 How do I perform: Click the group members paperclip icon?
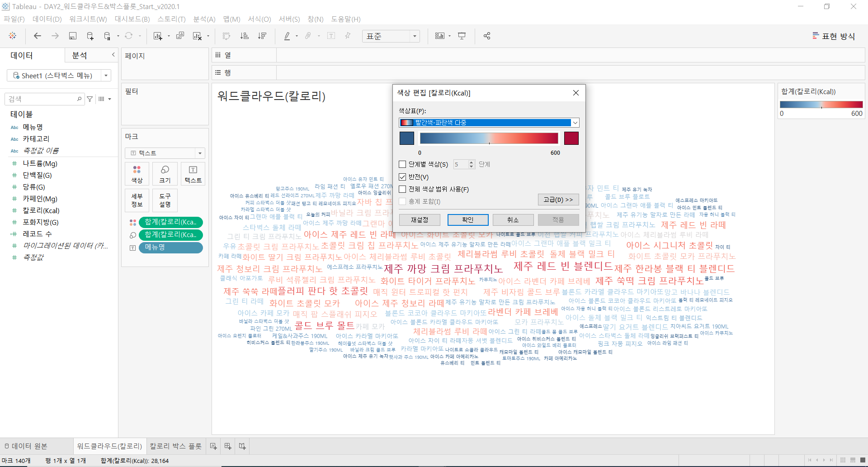[x=308, y=36]
